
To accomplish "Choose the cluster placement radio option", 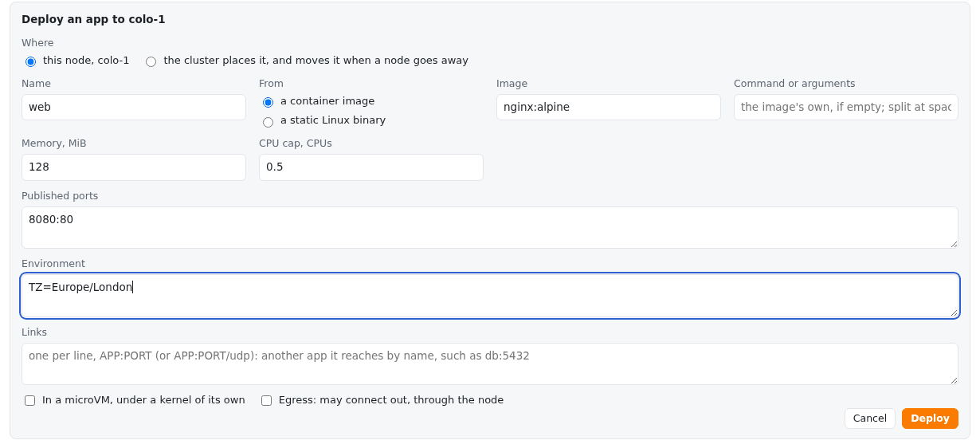I will pos(151,61).
